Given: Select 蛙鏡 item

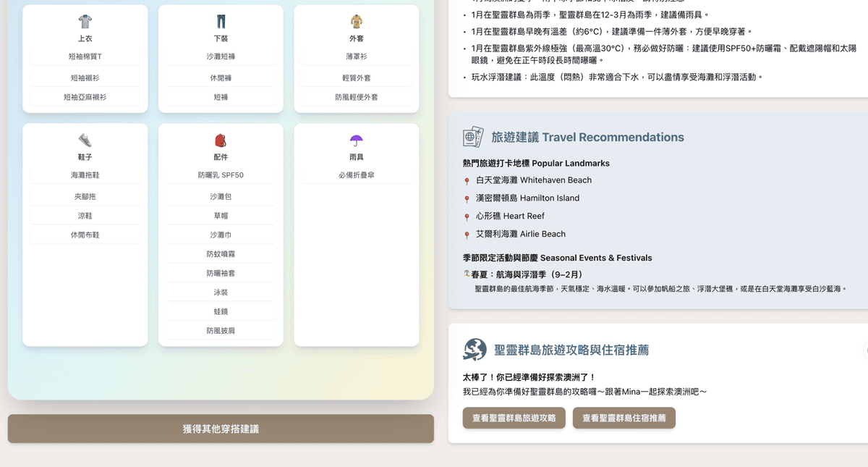Looking at the screenshot, I should 221,311.
